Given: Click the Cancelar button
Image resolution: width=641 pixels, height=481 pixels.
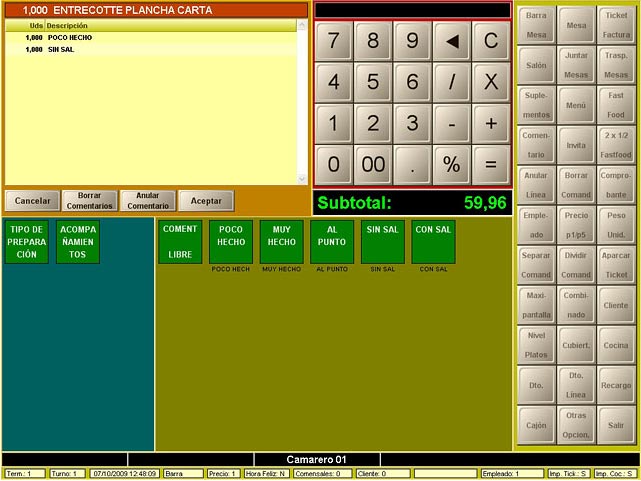Looking at the screenshot, I should tap(32, 201).
